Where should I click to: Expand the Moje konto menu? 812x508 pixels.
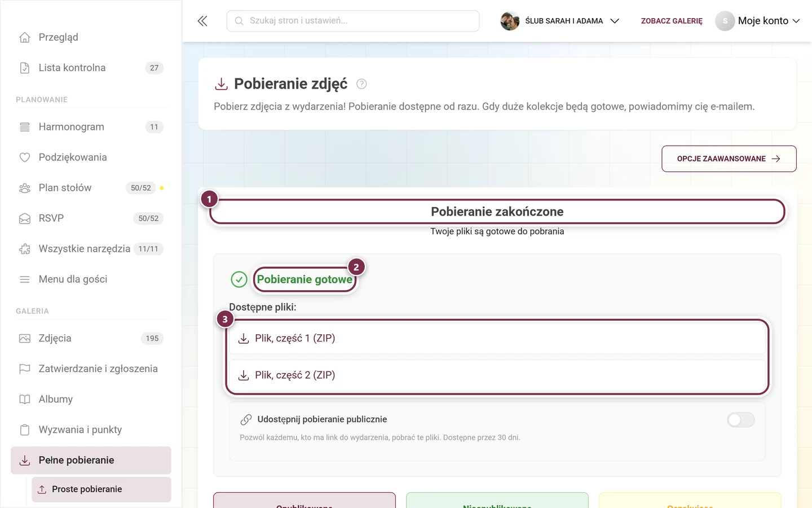[758, 21]
